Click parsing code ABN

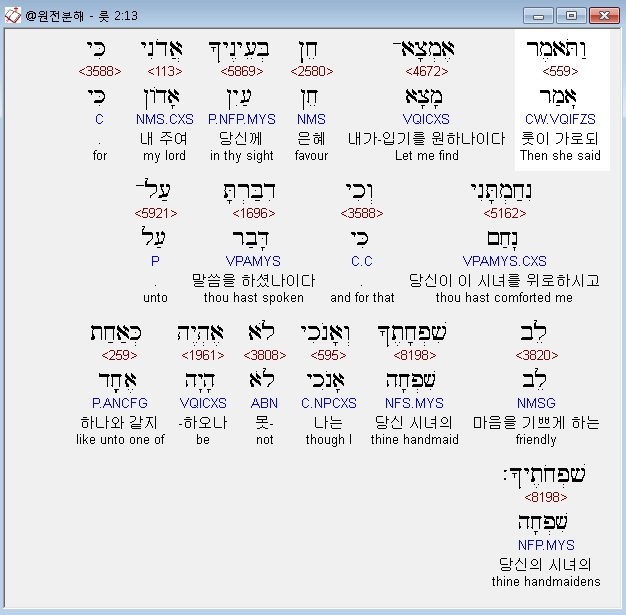264,403
